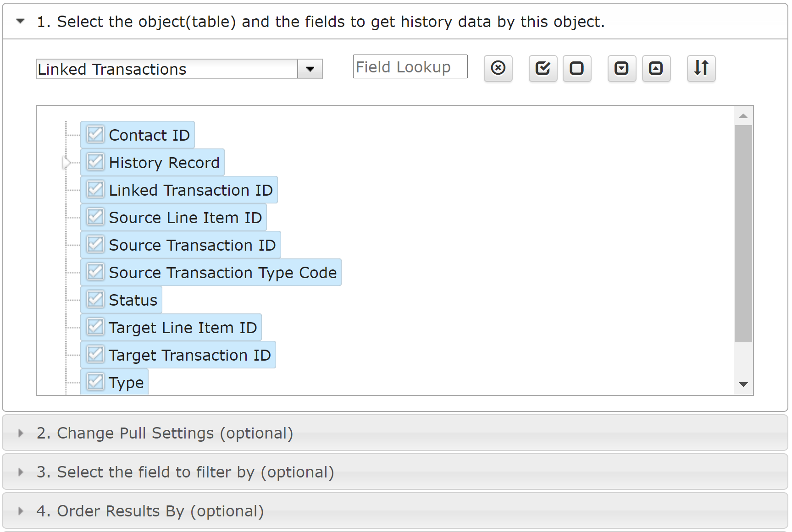Click the field list scrollbar down arrow
The width and height of the screenshot is (792, 532).
743,384
